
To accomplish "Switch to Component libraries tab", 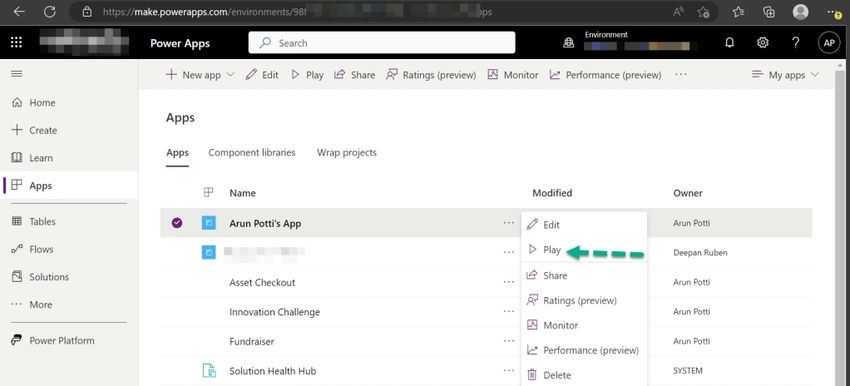I will (252, 152).
